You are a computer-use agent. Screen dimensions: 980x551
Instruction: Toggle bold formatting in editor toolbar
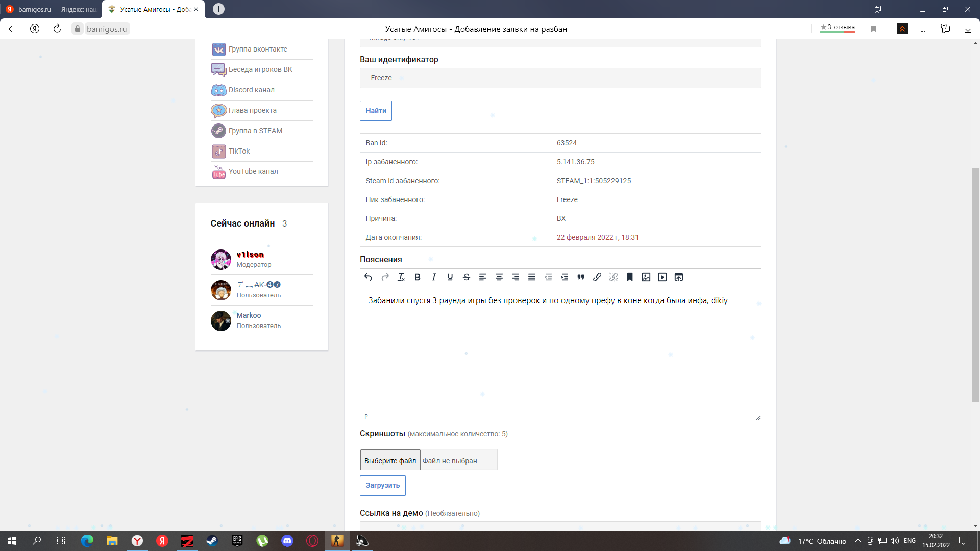pos(418,277)
